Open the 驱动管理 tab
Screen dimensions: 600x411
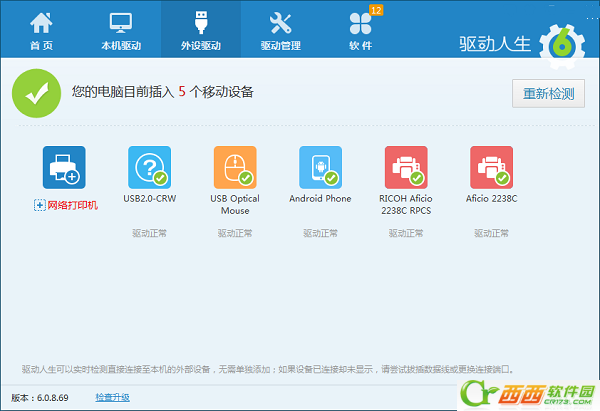[280, 30]
